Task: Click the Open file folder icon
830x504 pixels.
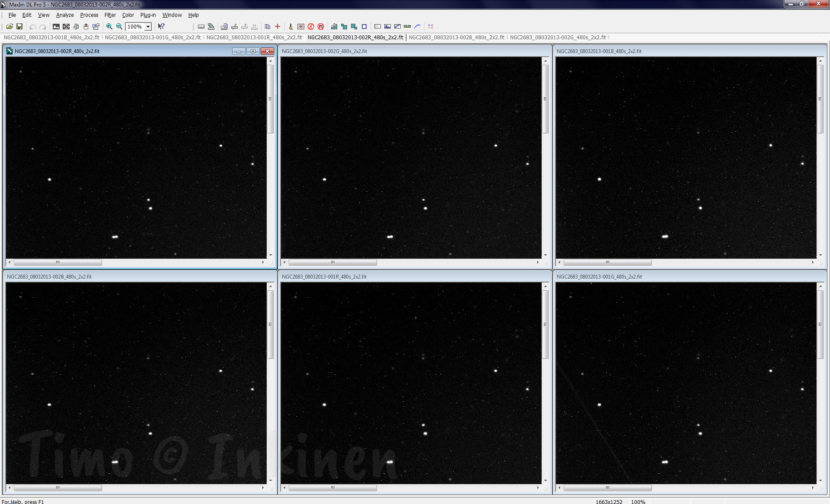Action: tap(10, 26)
